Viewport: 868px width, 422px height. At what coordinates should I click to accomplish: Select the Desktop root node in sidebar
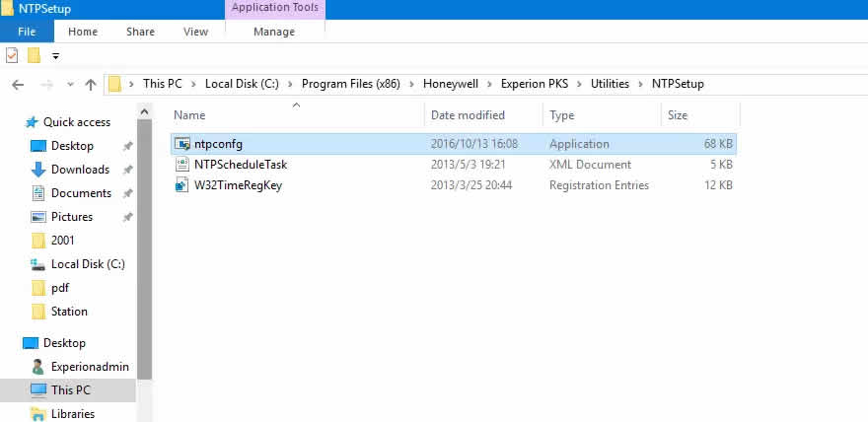coord(64,343)
